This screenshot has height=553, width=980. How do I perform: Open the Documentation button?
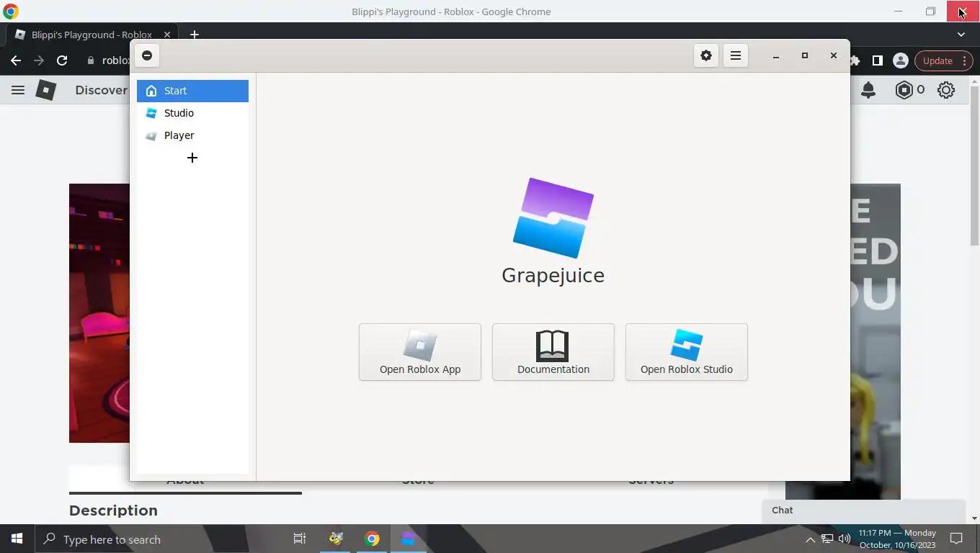553,352
